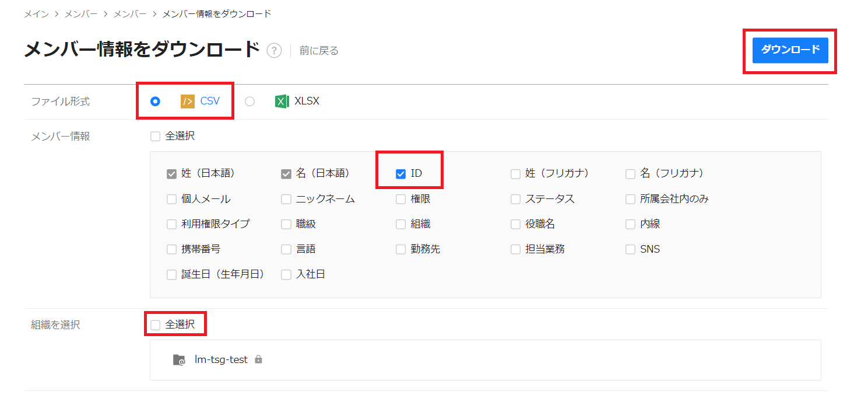Click the help question mark icon

click(274, 51)
